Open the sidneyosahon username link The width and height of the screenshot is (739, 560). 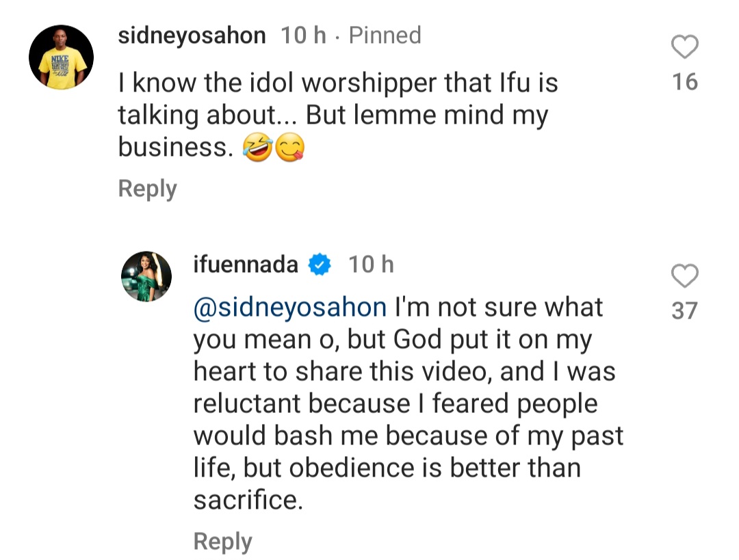(192, 36)
